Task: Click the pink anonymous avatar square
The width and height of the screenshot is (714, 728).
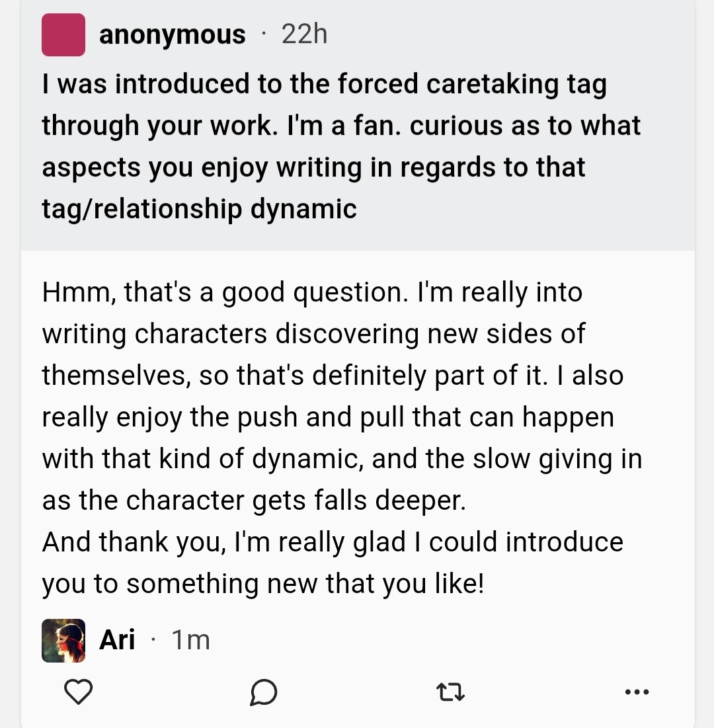Action: pos(63,34)
